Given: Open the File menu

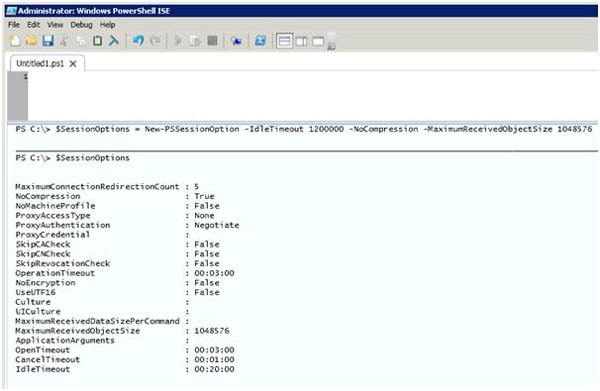Looking at the screenshot, I should [x=14, y=24].
